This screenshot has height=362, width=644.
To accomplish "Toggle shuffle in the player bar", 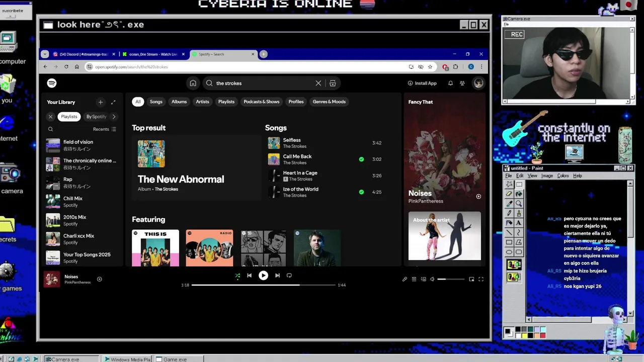I will 237,276.
